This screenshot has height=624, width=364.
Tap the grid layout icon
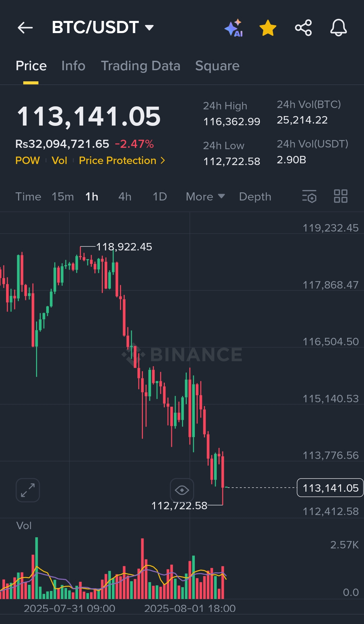(340, 196)
